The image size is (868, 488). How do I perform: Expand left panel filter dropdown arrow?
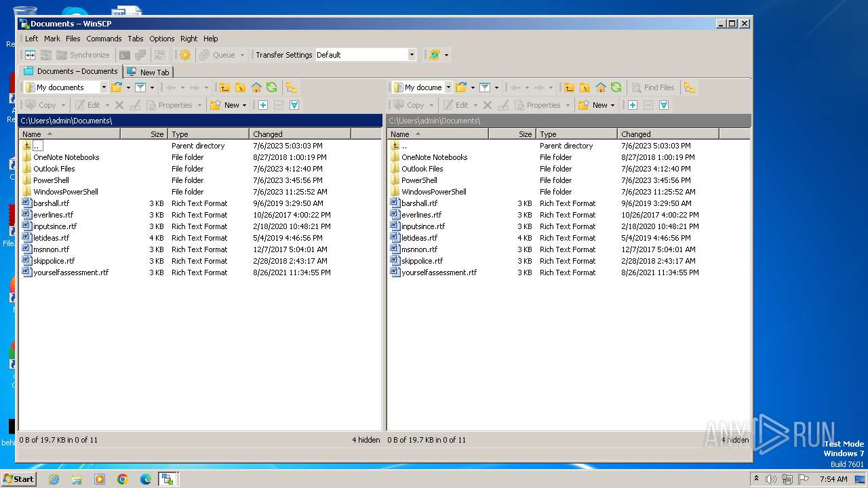(x=152, y=87)
